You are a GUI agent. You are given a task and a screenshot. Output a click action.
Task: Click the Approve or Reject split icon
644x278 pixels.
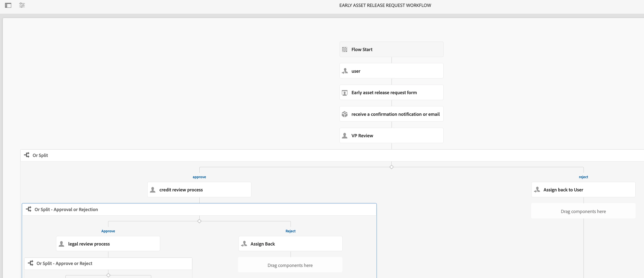point(31,263)
